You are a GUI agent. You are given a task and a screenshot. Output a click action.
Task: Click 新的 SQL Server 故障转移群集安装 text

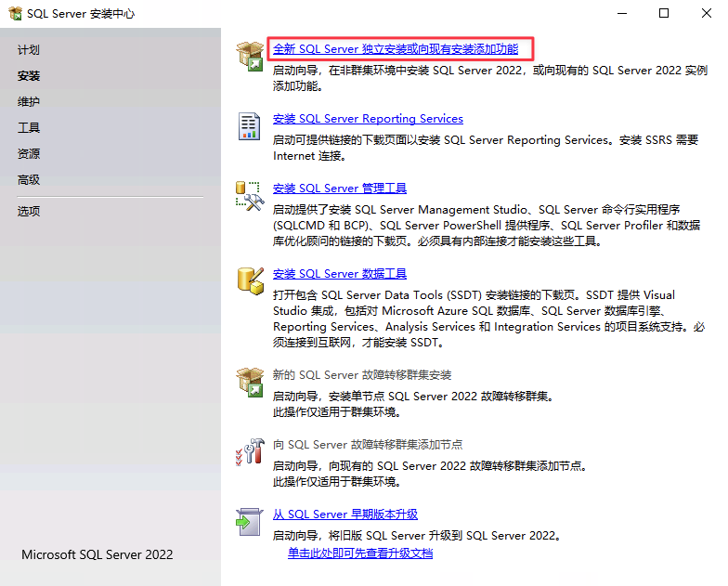point(362,375)
